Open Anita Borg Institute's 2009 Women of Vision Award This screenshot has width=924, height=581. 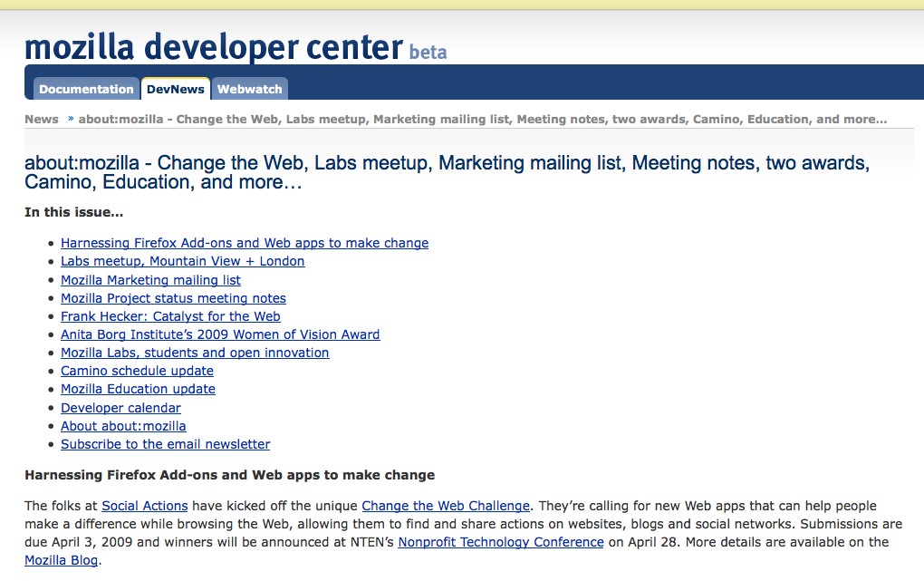[220, 334]
